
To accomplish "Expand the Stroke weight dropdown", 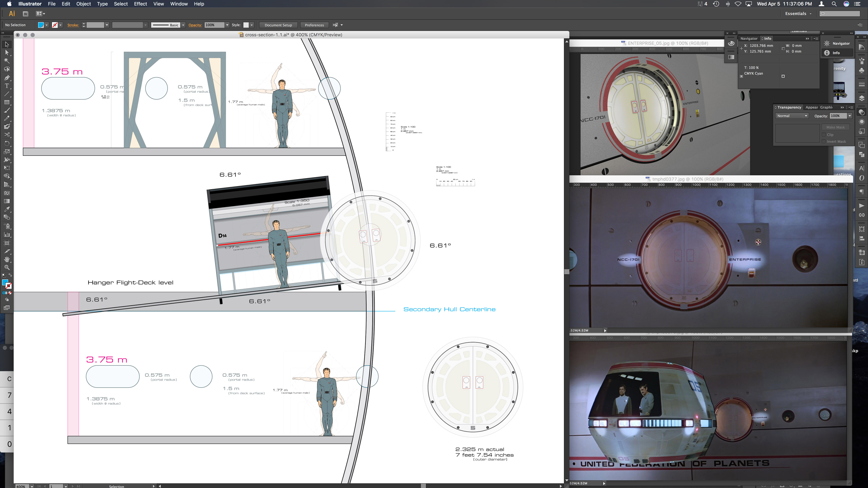I will 107,25.
